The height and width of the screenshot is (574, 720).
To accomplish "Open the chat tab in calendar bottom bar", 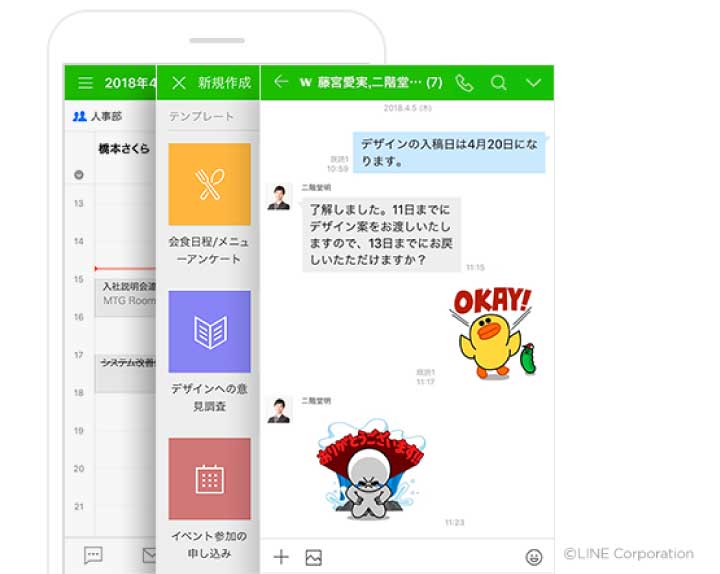I will tap(93, 555).
